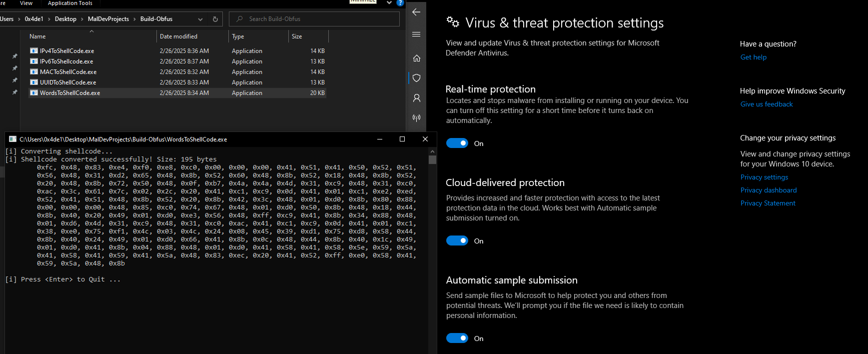Turn off Real-time protection toggle

457,143
